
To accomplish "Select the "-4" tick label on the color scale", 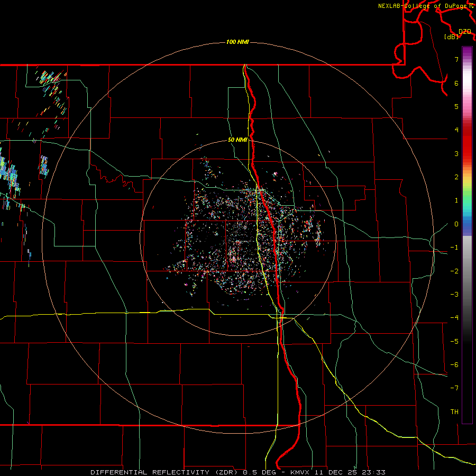I will pyautogui.click(x=454, y=318).
